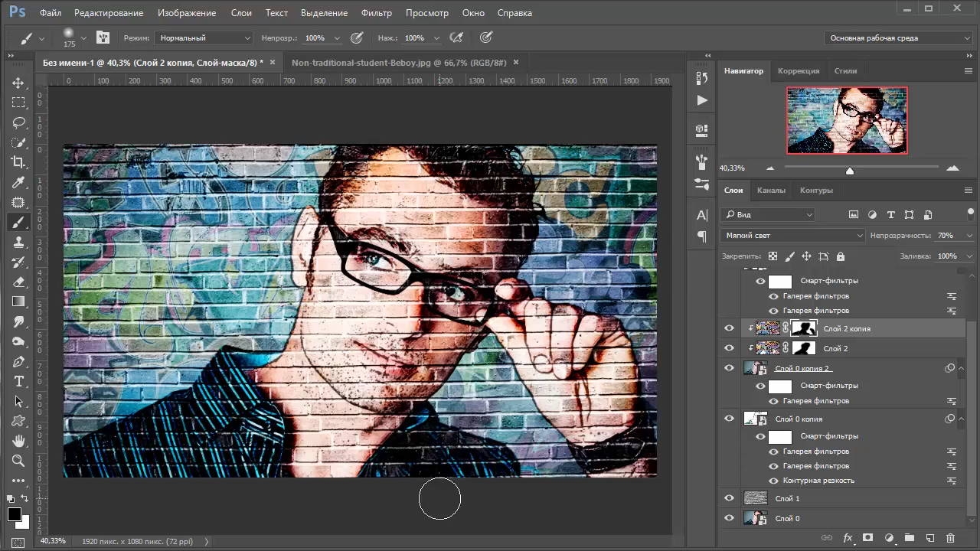Image resolution: width=980 pixels, height=551 pixels.
Task: Select the Hand tool
Action: 18,441
